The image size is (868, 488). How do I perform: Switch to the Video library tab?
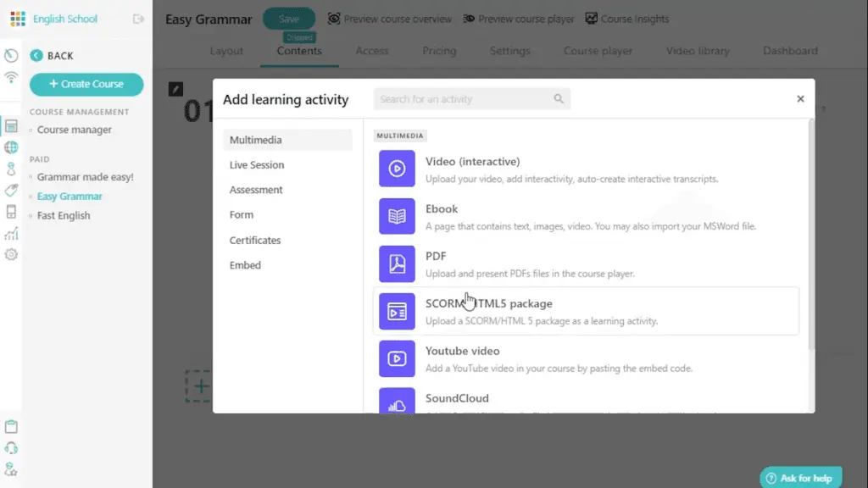click(x=698, y=51)
